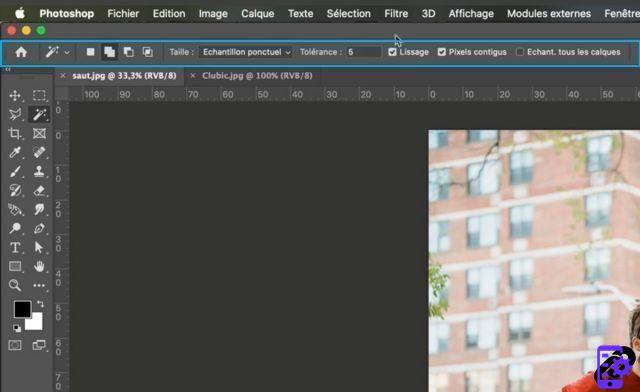
Task: Select the Hand tool
Action: pos(39,267)
